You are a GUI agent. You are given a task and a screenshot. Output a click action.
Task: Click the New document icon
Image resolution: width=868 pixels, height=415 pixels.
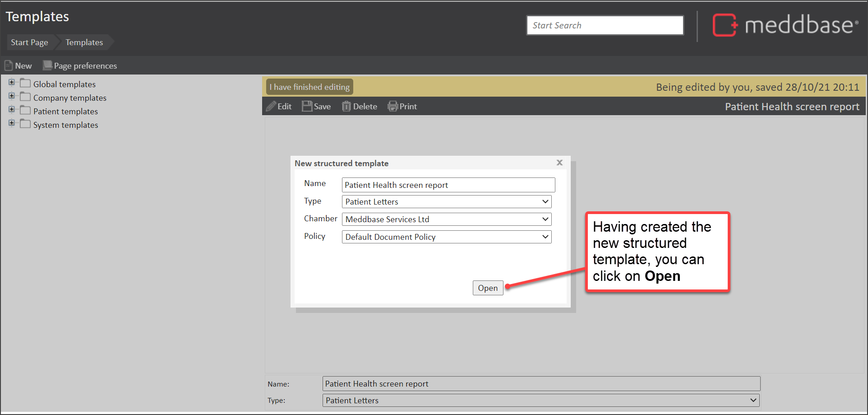[9, 66]
